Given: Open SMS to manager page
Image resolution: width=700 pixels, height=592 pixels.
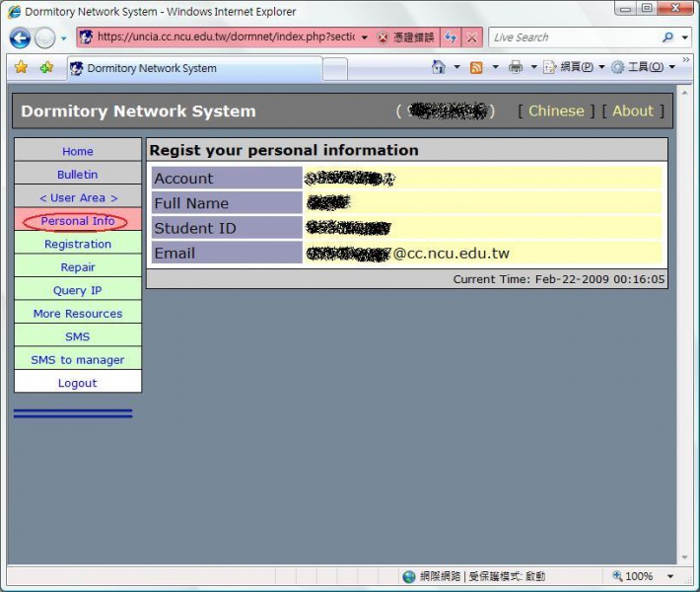Looking at the screenshot, I should [x=78, y=360].
